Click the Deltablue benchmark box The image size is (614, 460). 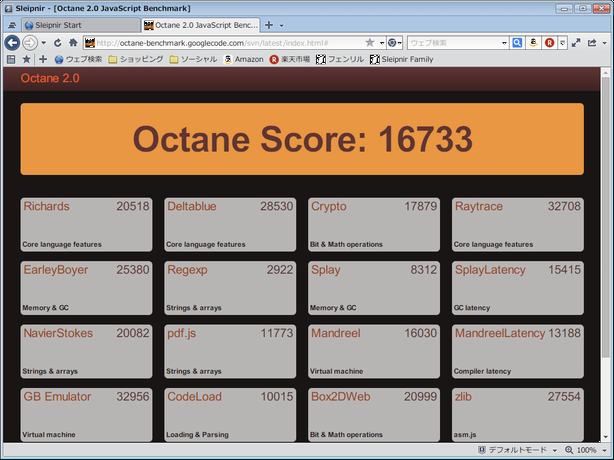point(230,224)
